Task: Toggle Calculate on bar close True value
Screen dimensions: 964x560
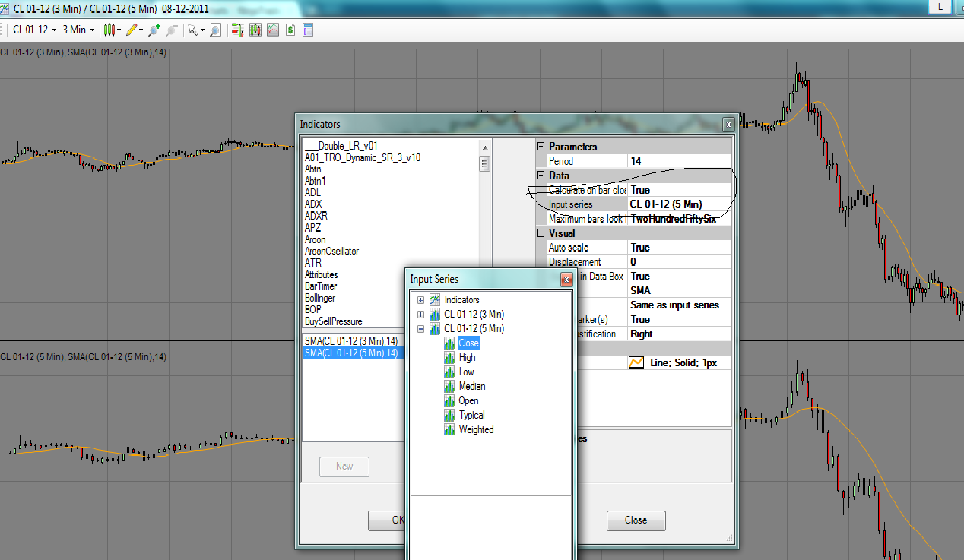Action: click(680, 190)
